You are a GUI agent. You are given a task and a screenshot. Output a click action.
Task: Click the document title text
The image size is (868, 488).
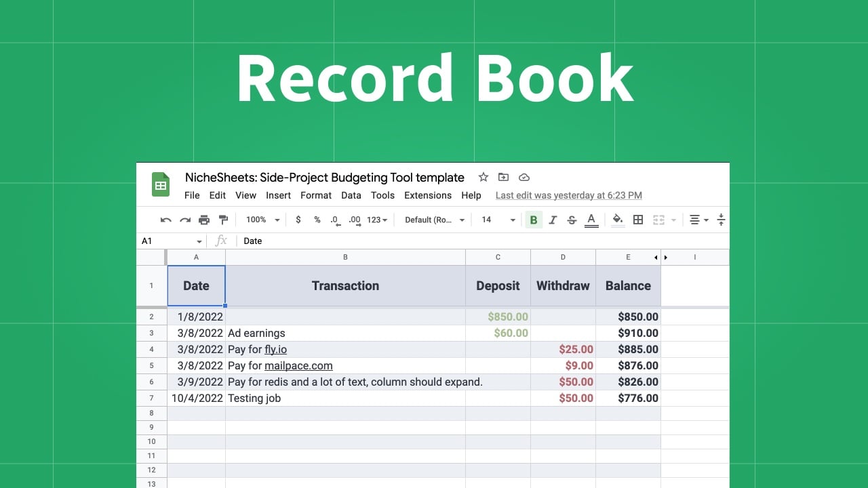(325, 178)
